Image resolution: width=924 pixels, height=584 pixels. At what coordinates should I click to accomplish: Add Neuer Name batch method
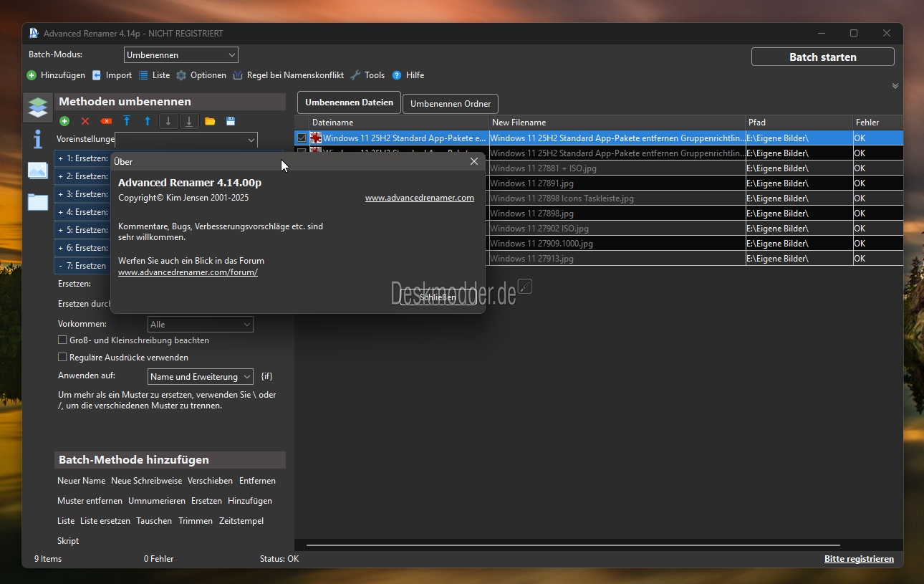tap(81, 481)
